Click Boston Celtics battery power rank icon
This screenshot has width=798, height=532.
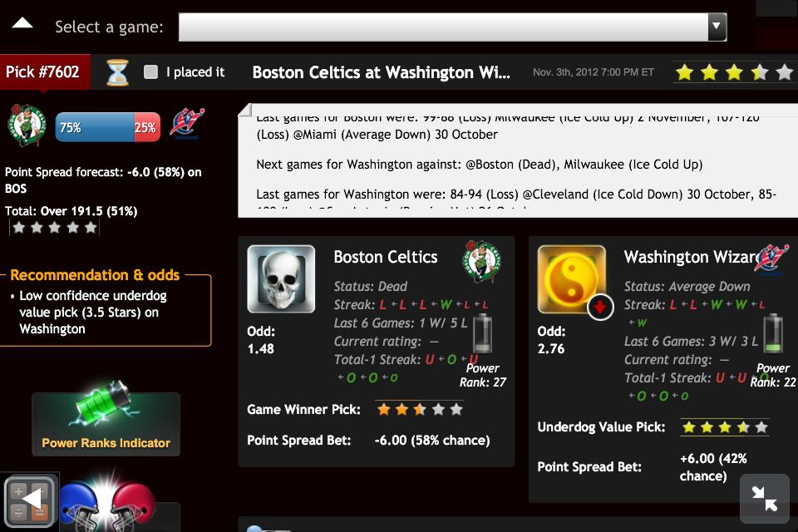(482, 333)
